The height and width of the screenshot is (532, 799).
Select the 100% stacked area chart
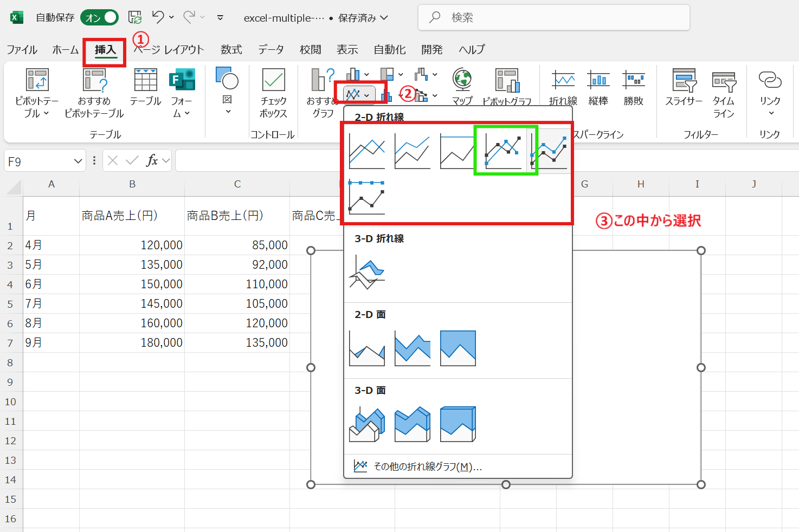[x=458, y=348]
